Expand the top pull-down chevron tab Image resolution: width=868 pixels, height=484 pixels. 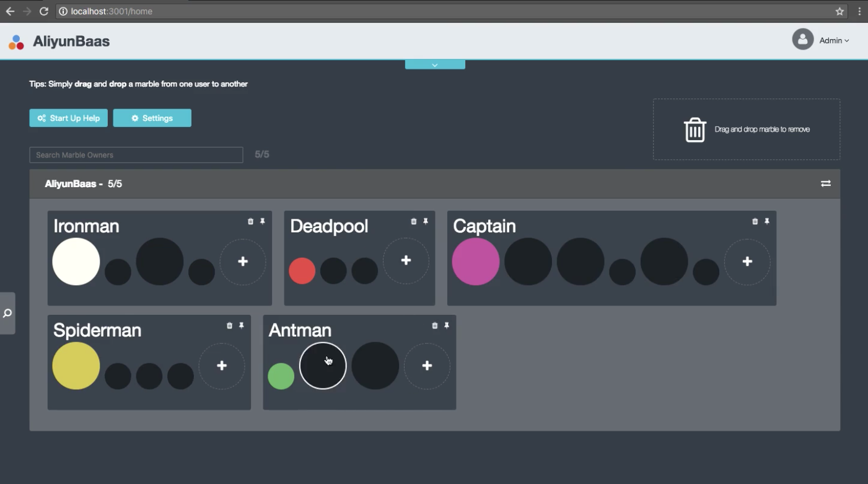[x=435, y=64]
